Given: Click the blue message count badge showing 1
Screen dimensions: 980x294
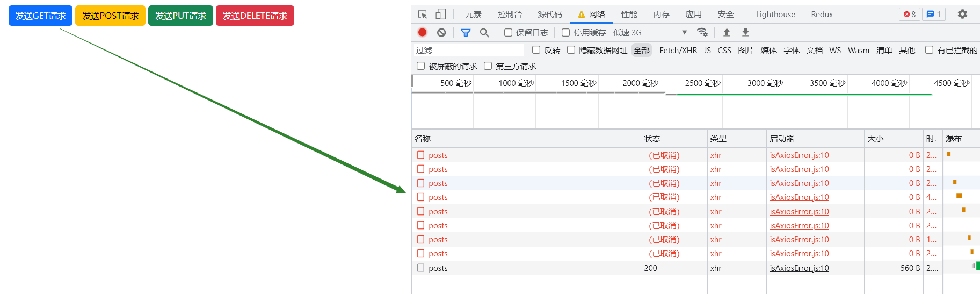Looking at the screenshot, I should (934, 15).
